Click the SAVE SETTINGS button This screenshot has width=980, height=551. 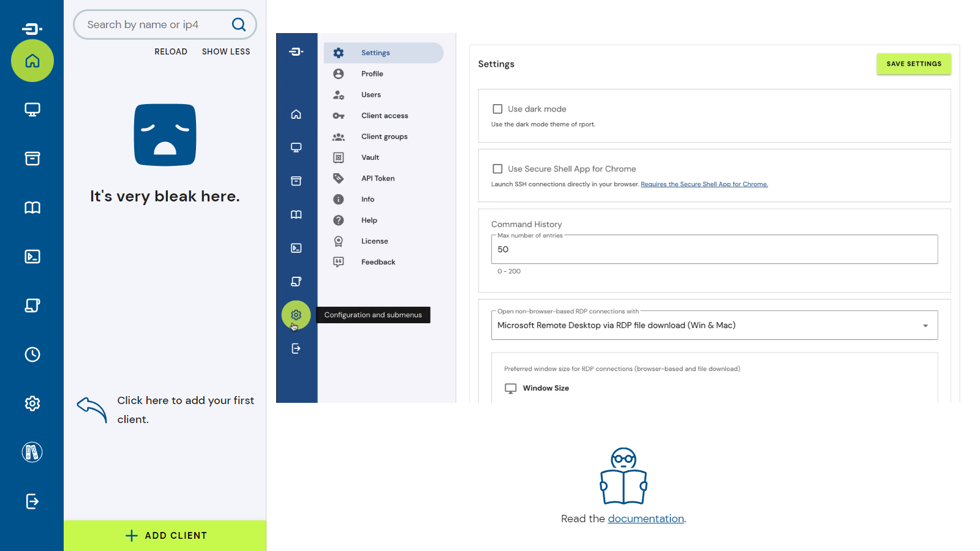coord(913,64)
